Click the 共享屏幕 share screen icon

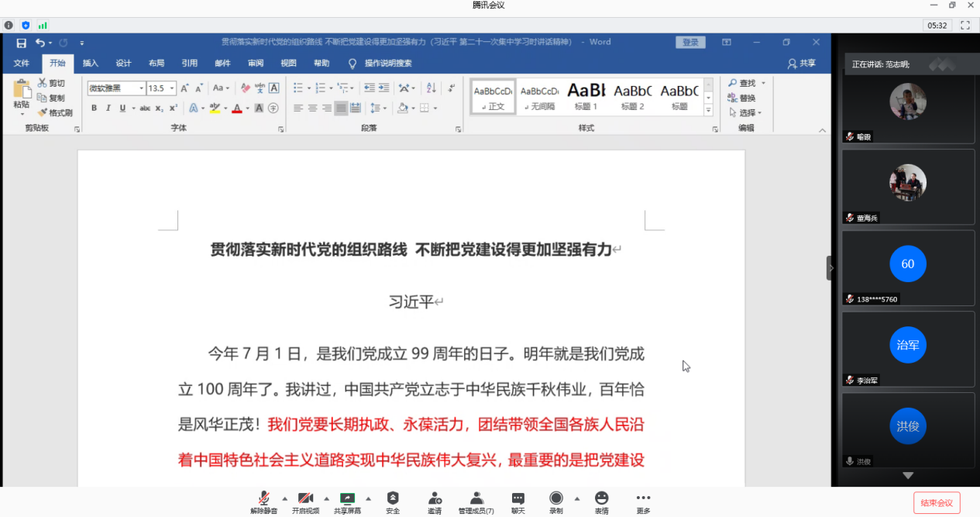click(x=347, y=498)
